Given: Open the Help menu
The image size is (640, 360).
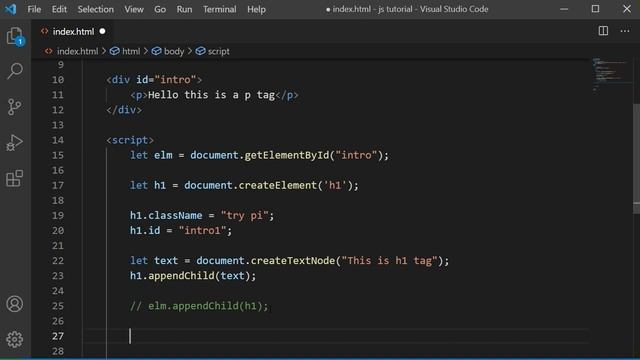Looking at the screenshot, I should [x=256, y=9].
